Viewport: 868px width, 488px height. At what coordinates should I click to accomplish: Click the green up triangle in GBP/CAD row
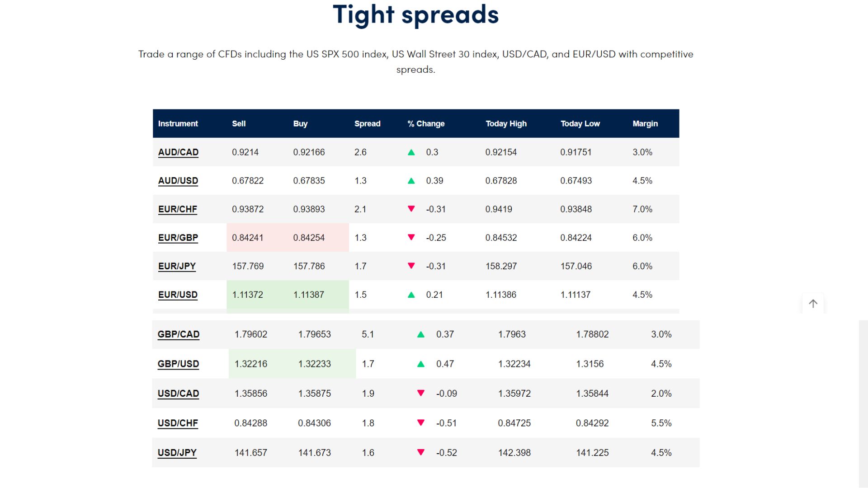point(421,334)
